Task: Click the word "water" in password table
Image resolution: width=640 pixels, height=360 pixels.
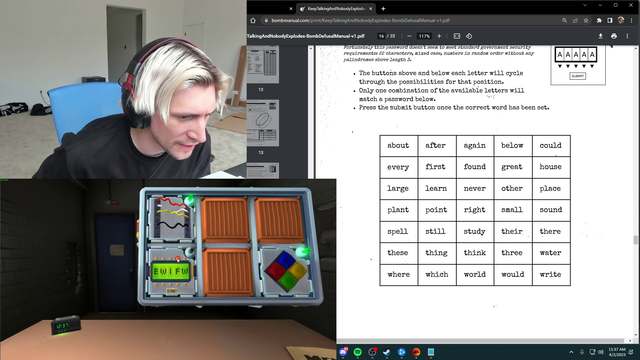Action: [551, 253]
